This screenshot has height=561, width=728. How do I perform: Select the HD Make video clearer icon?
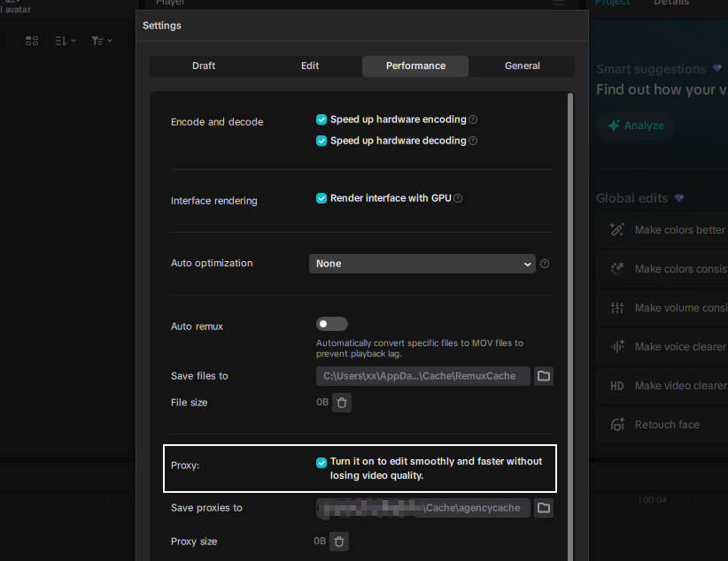coord(616,386)
